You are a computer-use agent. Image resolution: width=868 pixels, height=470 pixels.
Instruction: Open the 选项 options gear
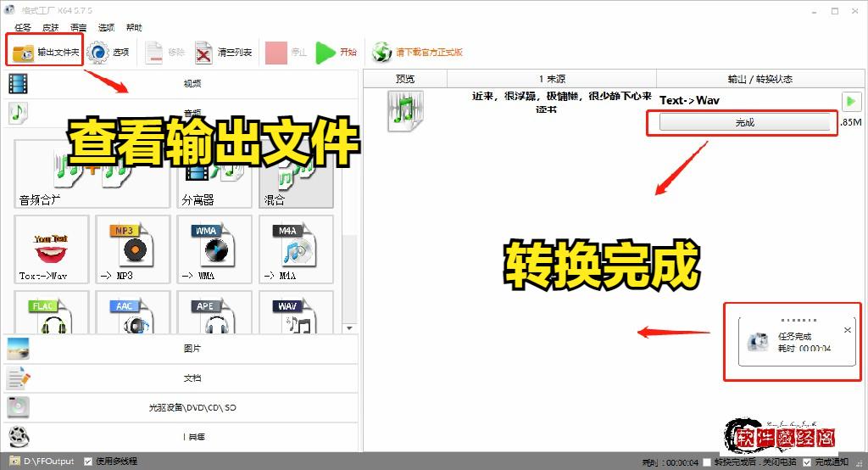click(x=108, y=52)
